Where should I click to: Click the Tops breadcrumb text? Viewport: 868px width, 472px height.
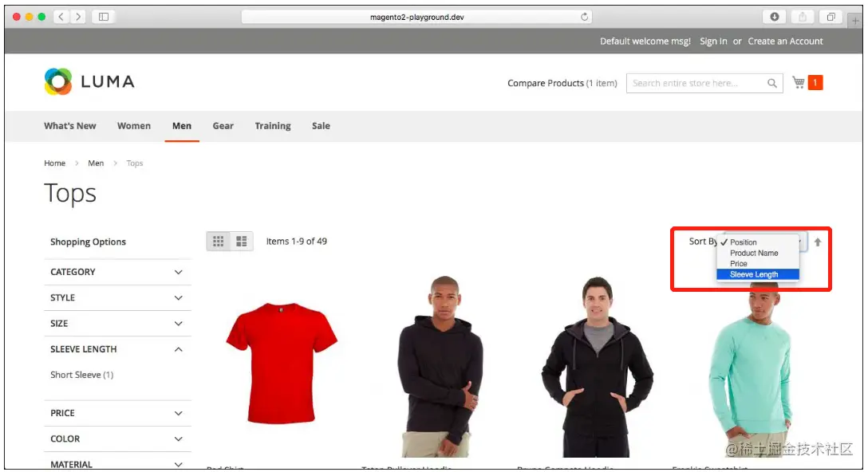pos(135,163)
